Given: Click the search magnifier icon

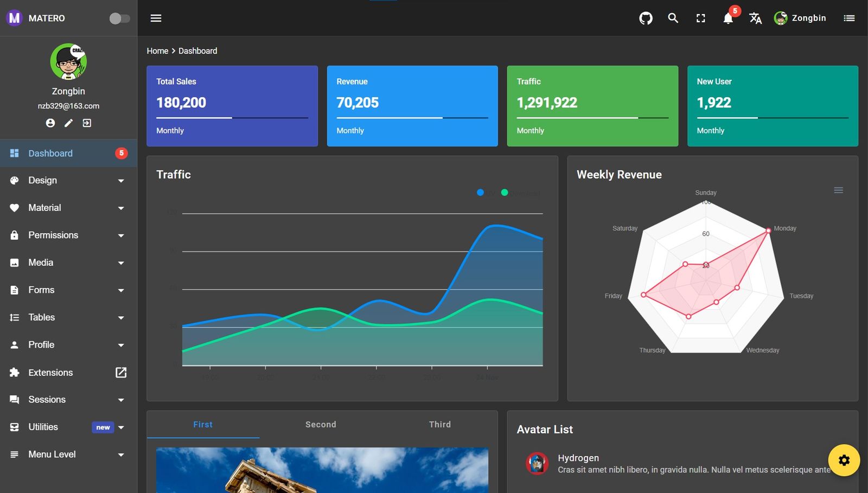Looking at the screenshot, I should [x=673, y=18].
